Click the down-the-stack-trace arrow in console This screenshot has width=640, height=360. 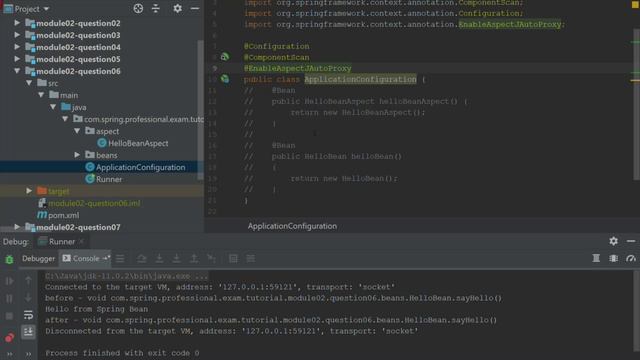tap(28, 298)
